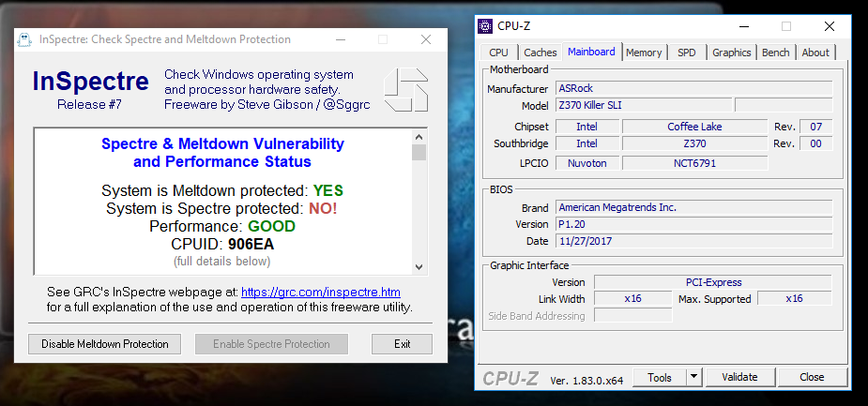Click InSpectre scrollbar up arrow

click(419, 137)
